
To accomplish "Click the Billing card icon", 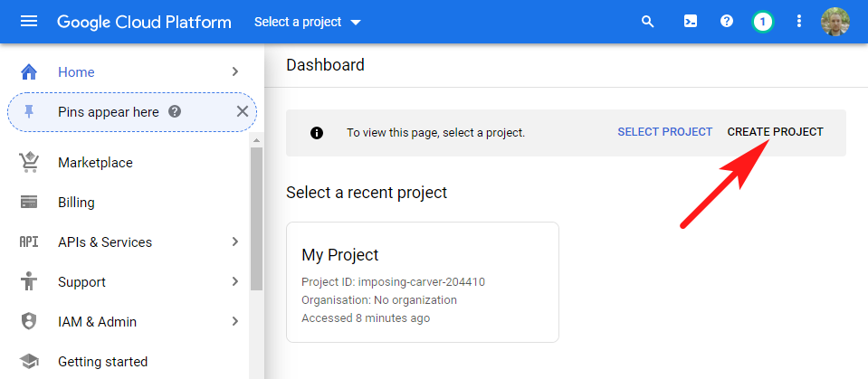I will pos(29,203).
